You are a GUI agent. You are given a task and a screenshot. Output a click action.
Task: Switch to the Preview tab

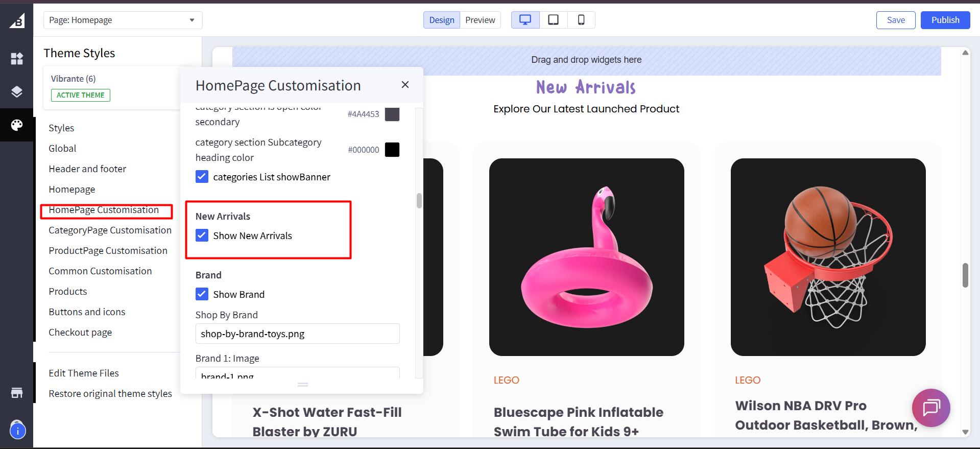pyautogui.click(x=480, y=20)
